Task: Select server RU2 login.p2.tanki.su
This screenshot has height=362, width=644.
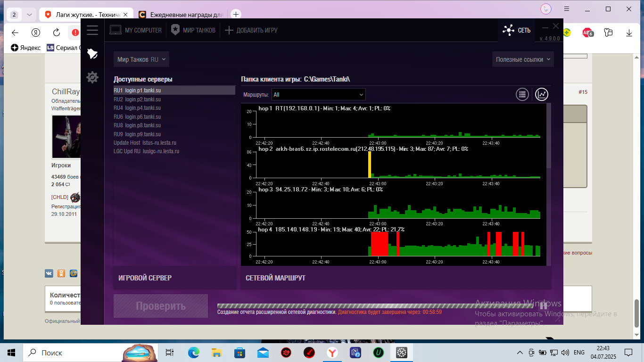Action: coord(174,99)
